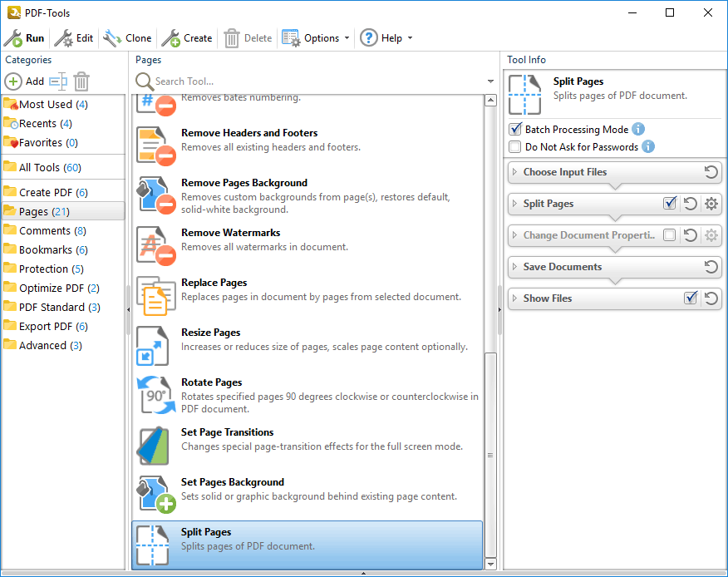Screen dimensions: 728x577
Task: Click the delete category trash icon
Action: pyautogui.click(x=81, y=81)
